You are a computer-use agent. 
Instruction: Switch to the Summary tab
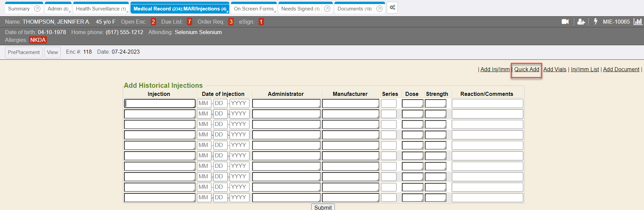pos(19,9)
